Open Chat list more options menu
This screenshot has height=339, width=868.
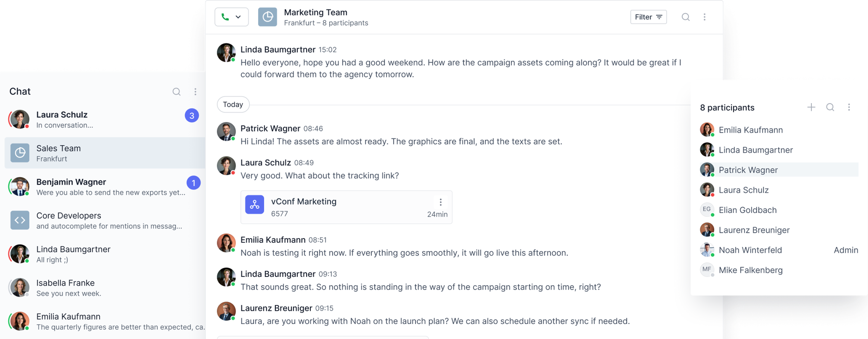pyautogui.click(x=195, y=92)
